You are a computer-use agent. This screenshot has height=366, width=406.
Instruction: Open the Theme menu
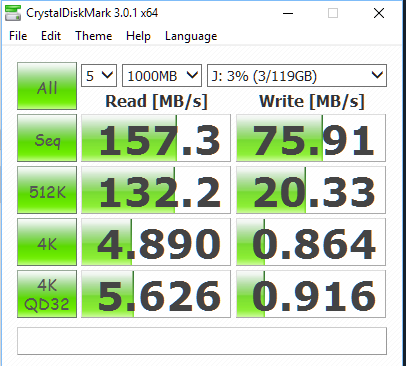94,36
